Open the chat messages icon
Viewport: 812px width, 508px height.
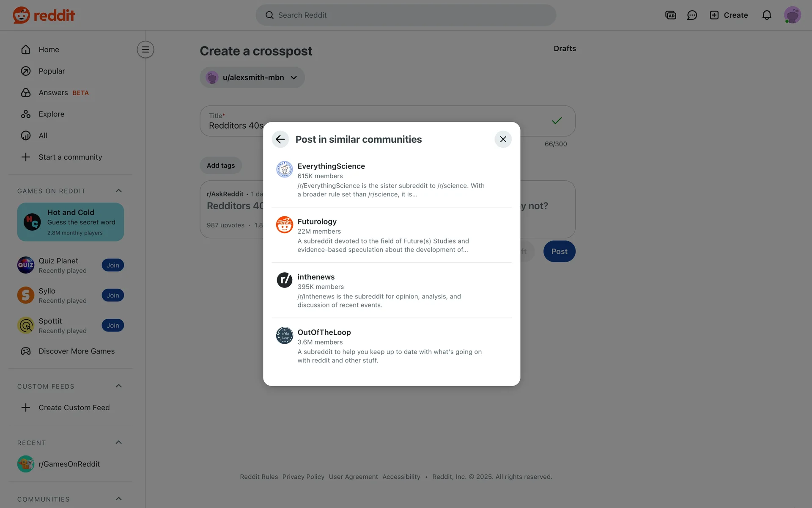click(x=692, y=15)
